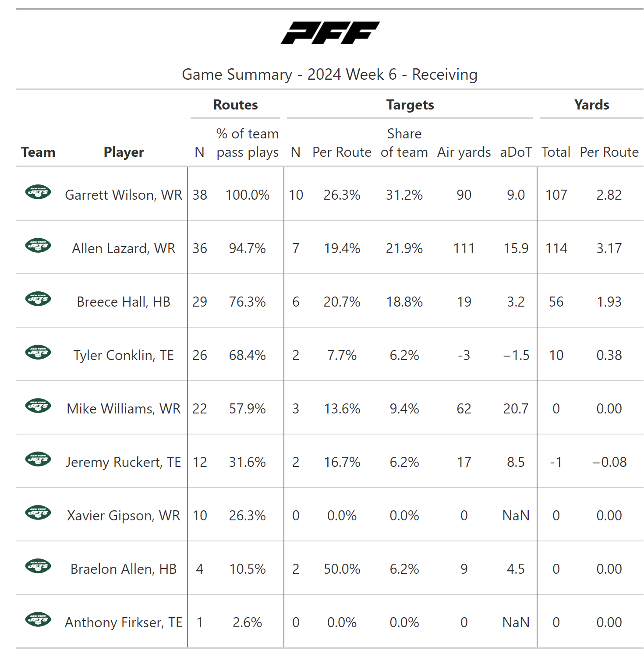644x657 pixels.
Task: Click the PFF logo at top
Action: tap(330, 33)
